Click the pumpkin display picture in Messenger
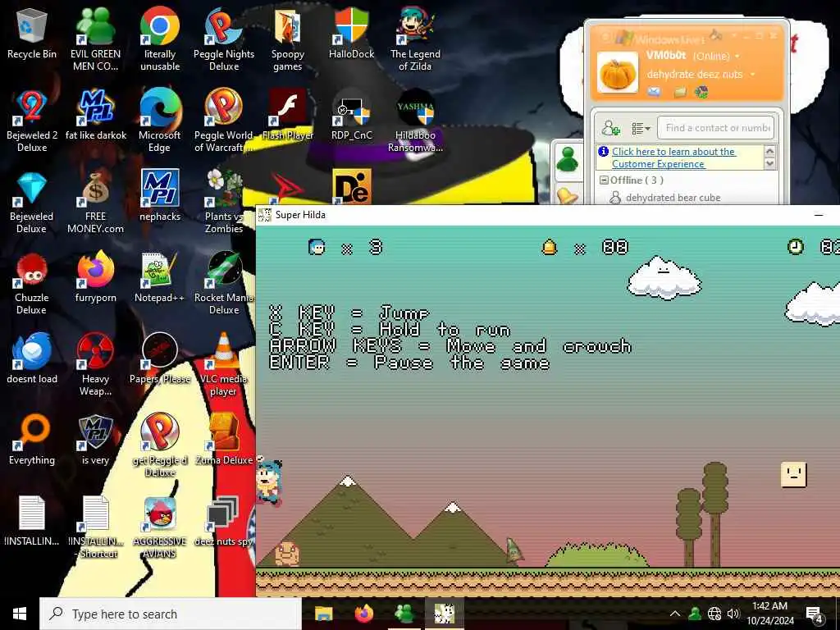 click(618, 73)
